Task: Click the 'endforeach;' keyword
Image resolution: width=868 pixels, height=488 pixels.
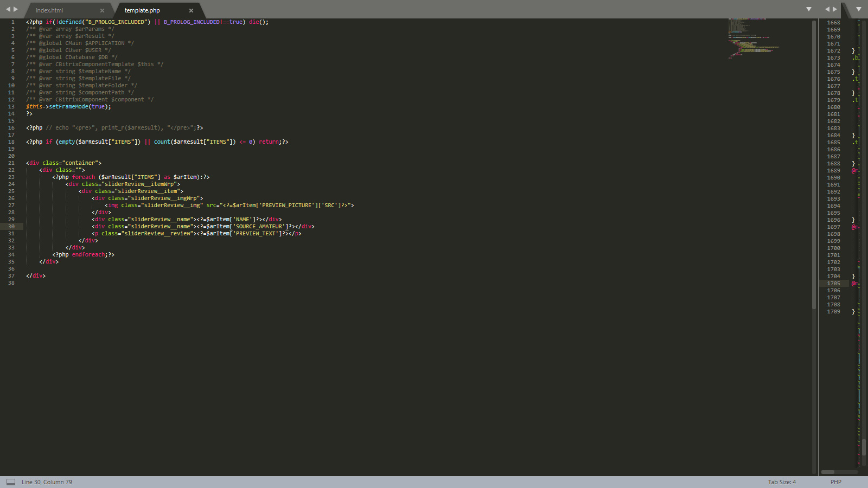Action: (x=90, y=255)
